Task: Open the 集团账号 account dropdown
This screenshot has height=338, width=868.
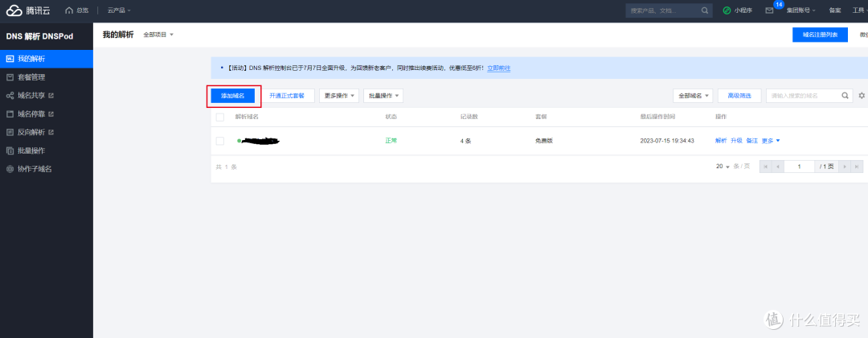Action: tap(801, 10)
